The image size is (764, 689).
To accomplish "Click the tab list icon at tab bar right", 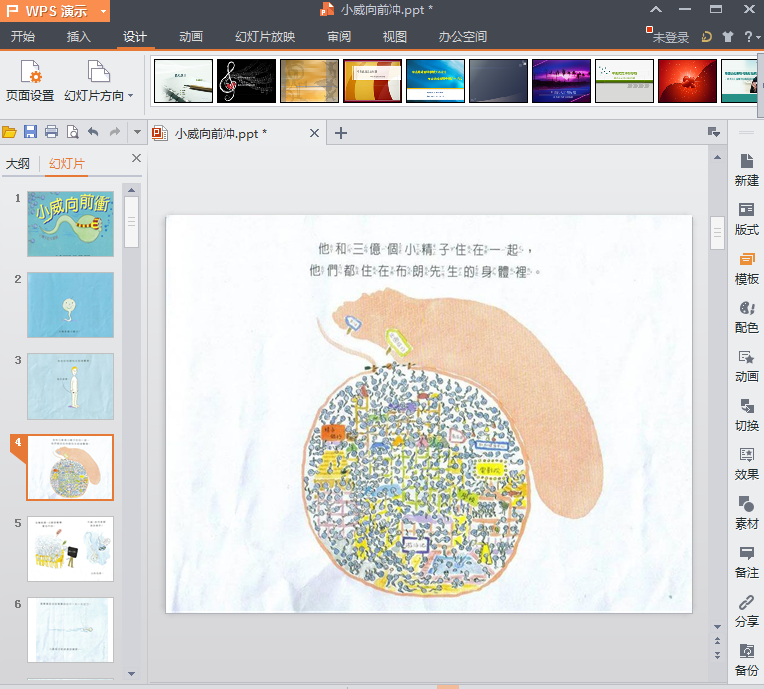I will click(x=713, y=132).
